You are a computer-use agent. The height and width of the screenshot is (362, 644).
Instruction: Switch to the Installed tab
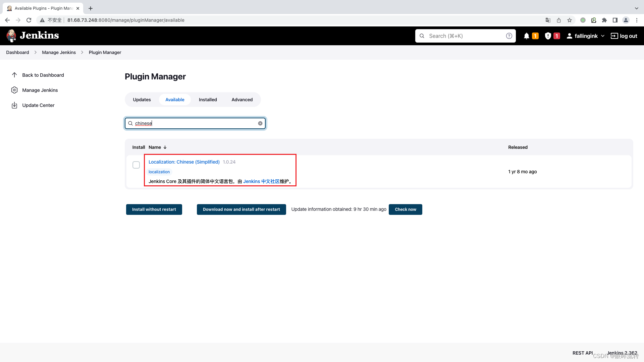[208, 100]
